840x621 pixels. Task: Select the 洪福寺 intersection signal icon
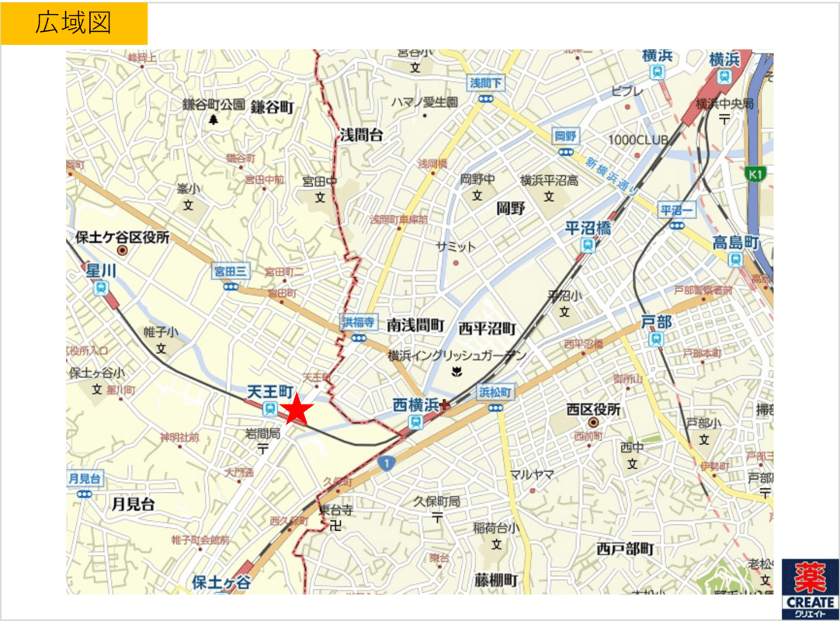tap(358, 338)
